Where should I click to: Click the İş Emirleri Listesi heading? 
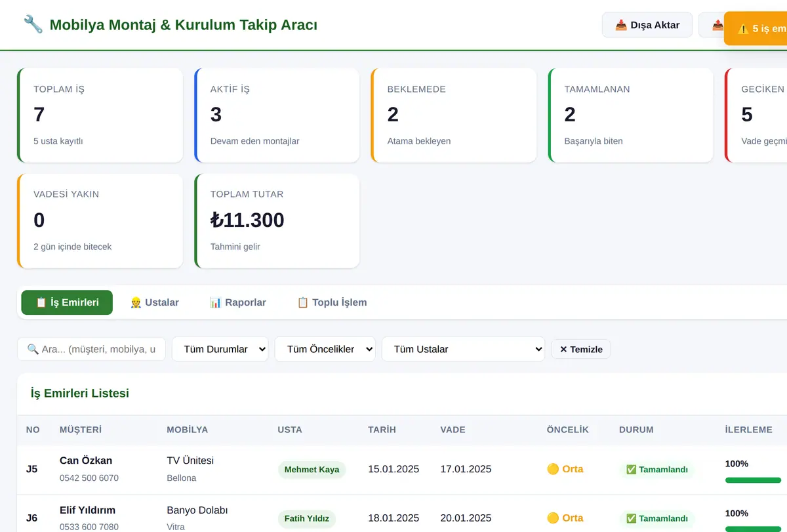(80, 394)
